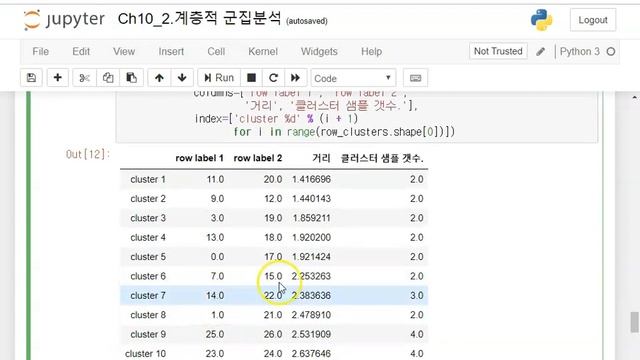This screenshot has width=640, height=360.
Task: Cut selected cells with scissors icon
Action: click(84, 78)
